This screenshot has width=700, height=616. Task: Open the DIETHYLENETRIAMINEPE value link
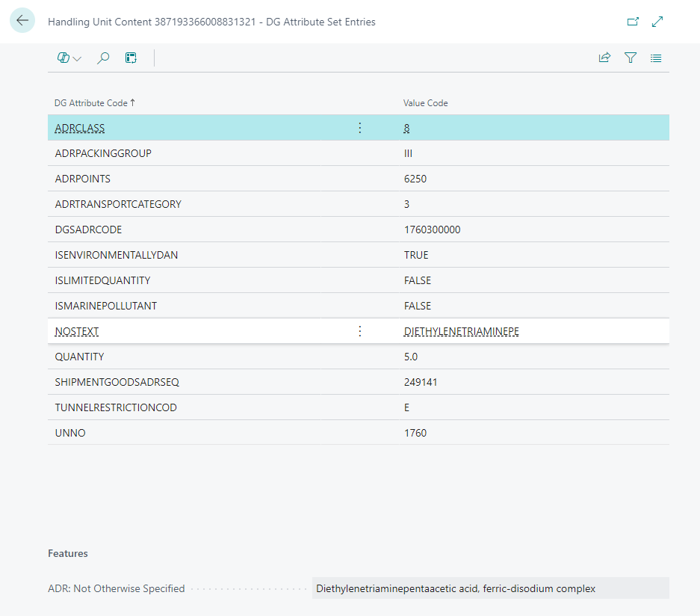(x=461, y=331)
